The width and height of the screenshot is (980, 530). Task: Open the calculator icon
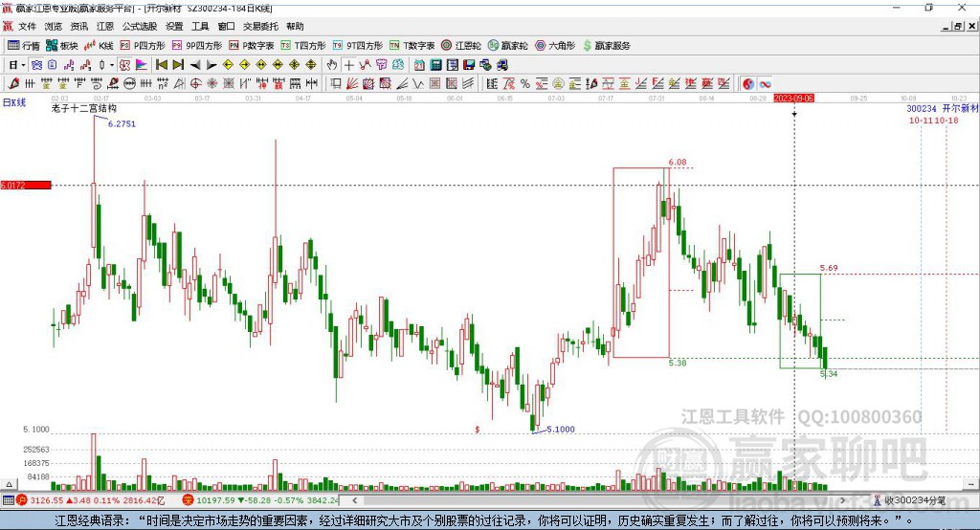pos(435,65)
